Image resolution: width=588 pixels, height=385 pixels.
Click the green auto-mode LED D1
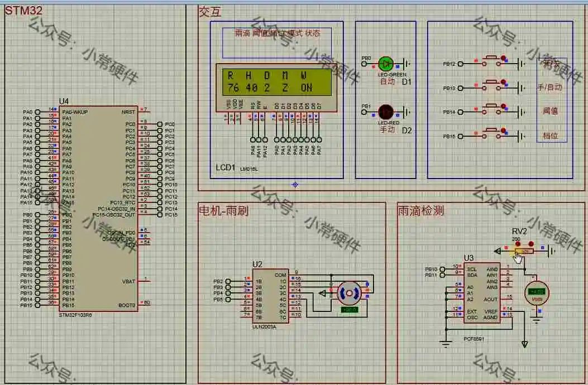click(385, 64)
